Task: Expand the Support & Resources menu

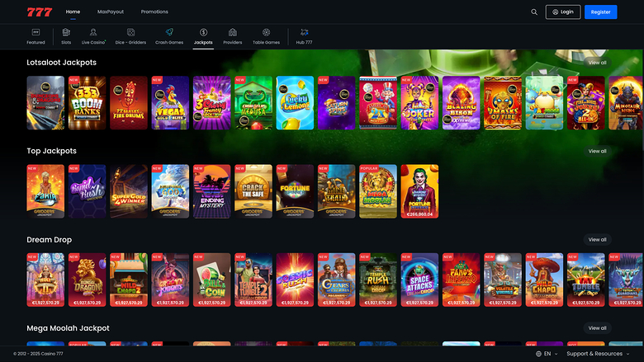Action: (x=598, y=354)
